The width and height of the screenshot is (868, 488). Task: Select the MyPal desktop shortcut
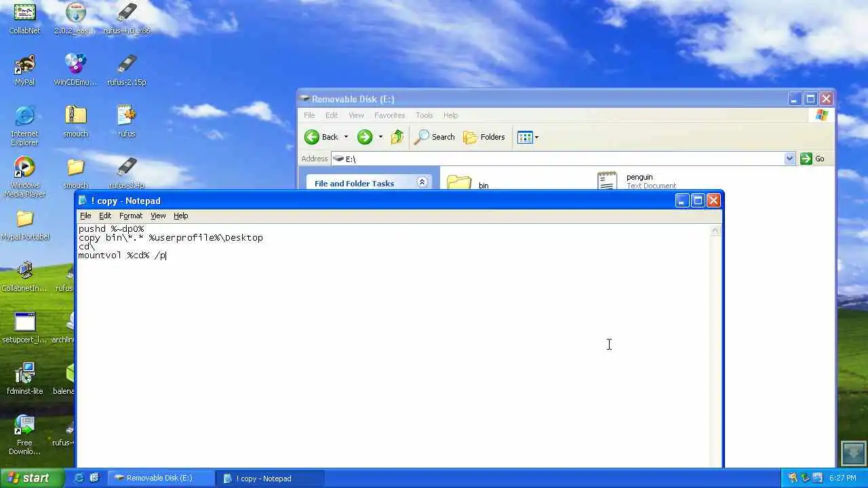pos(24,70)
